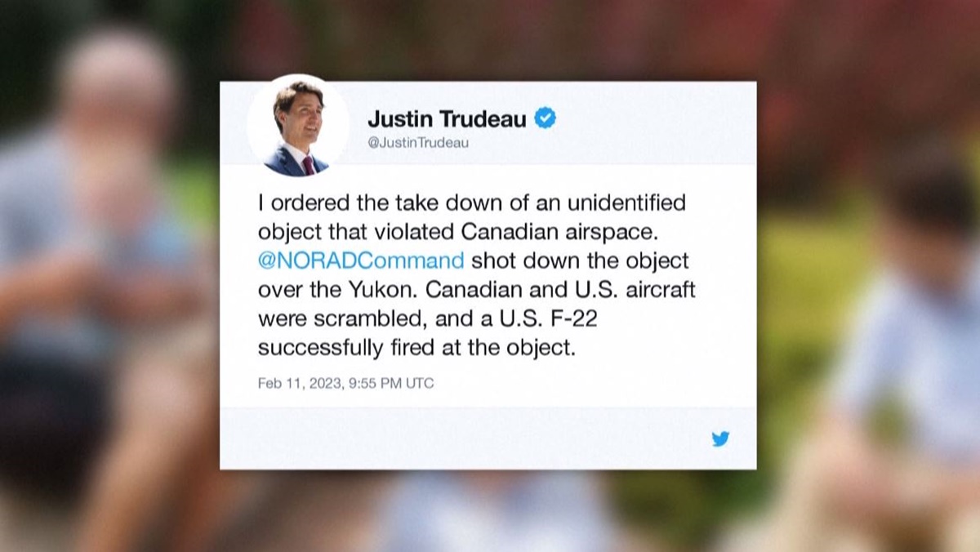
Task: Click the 9:55 PM UTC time
Action: [390, 383]
